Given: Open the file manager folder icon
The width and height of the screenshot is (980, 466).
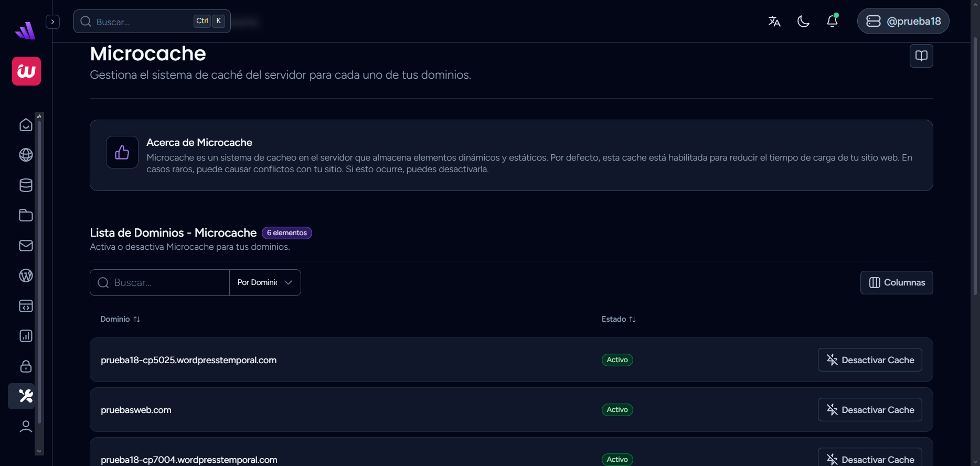Looking at the screenshot, I should [x=26, y=215].
